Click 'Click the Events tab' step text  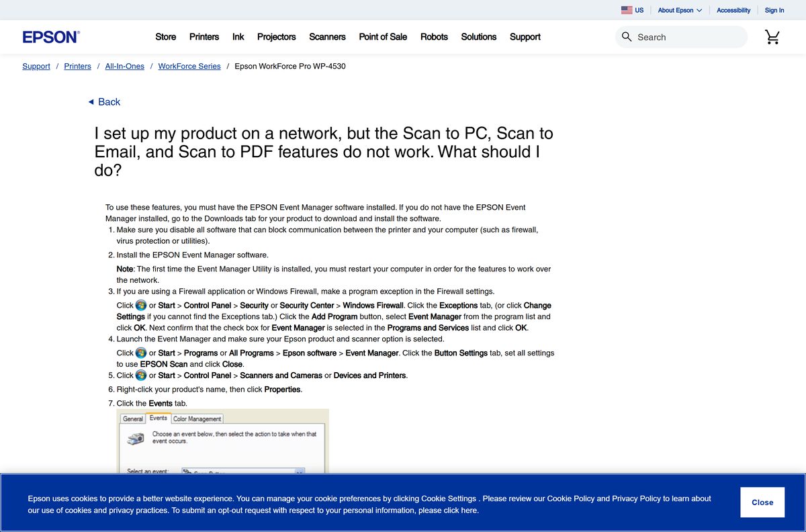(152, 404)
